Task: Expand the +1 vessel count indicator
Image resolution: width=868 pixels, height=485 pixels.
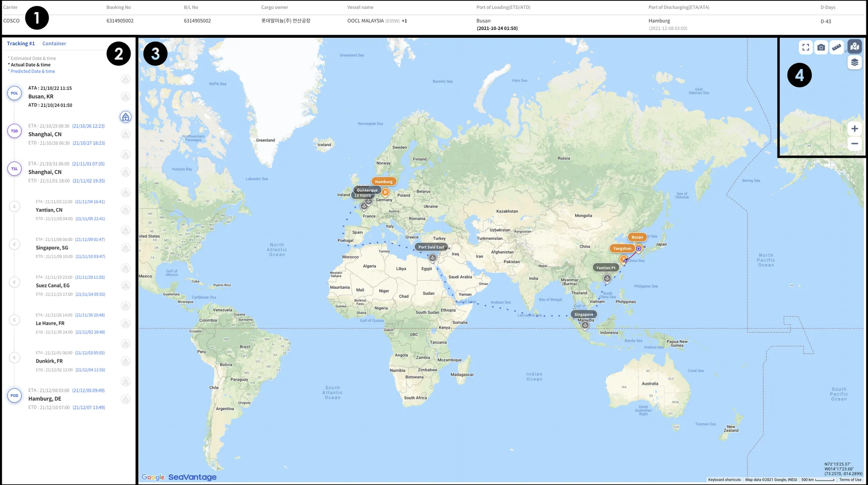Action: pyautogui.click(x=404, y=21)
